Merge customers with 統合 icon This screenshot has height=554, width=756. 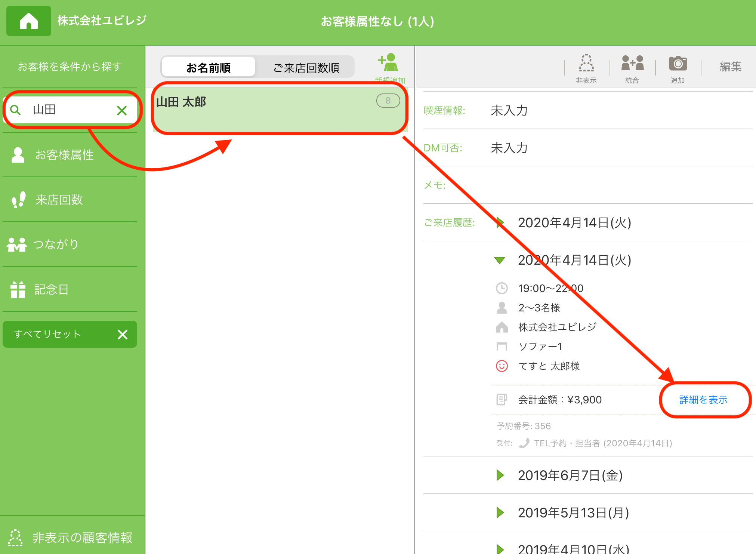click(x=632, y=68)
